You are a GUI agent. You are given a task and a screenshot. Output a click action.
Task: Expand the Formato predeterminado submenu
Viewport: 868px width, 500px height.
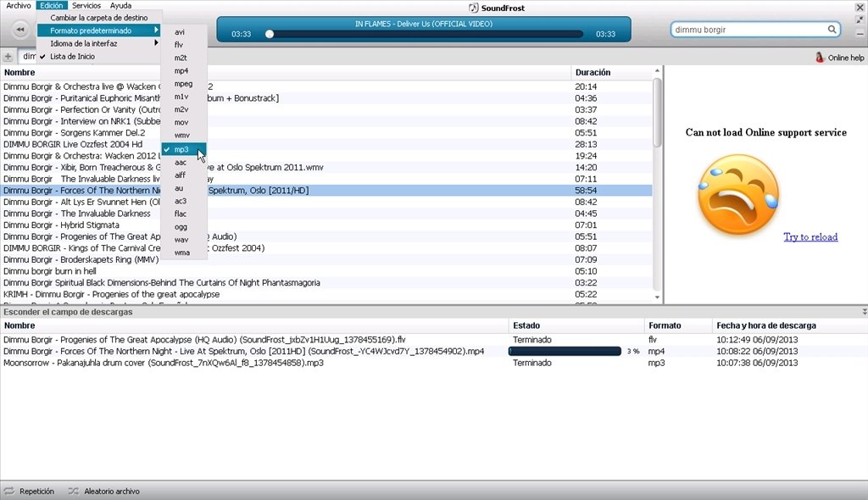click(x=99, y=31)
